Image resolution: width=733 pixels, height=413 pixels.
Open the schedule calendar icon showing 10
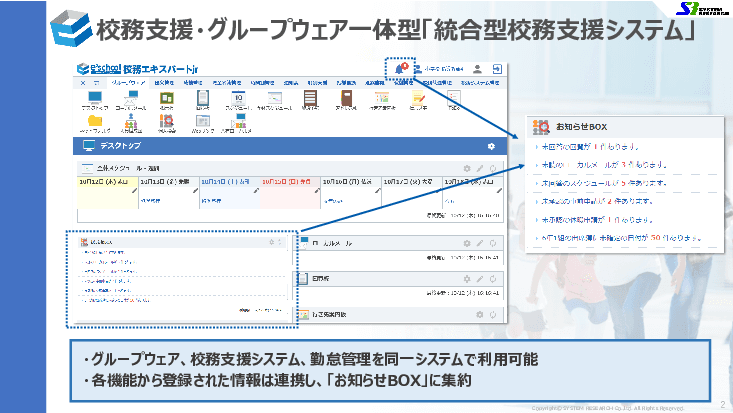(x=238, y=98)
